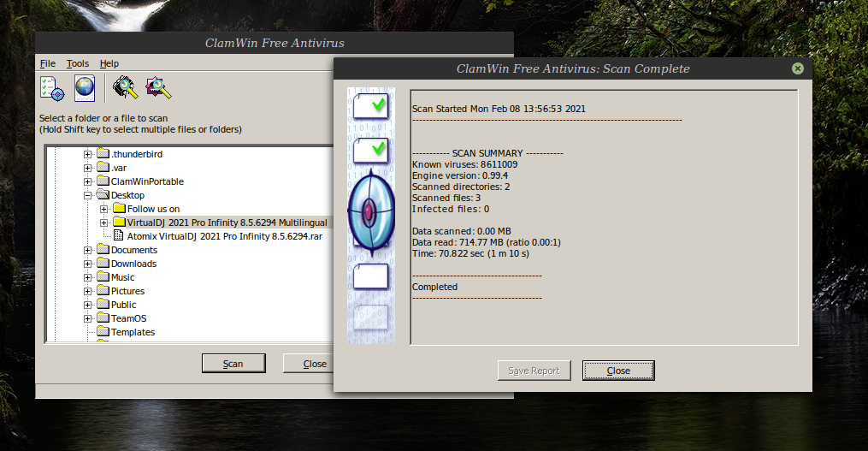Open the File menu
The width and height of the screenshot is (868, 451).
coord(48,63)
